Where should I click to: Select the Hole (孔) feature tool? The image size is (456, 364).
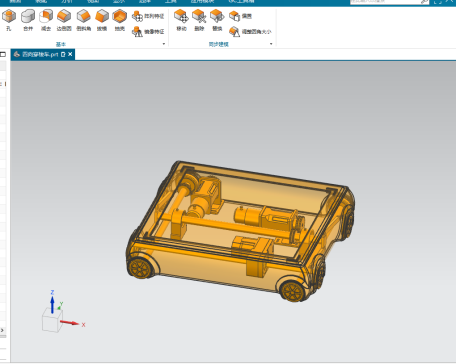pos(9,20)
